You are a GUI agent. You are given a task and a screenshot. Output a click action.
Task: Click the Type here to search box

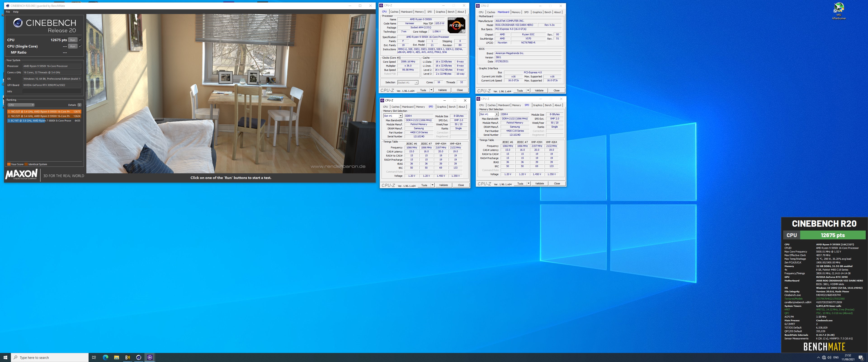tap(50, 357)
